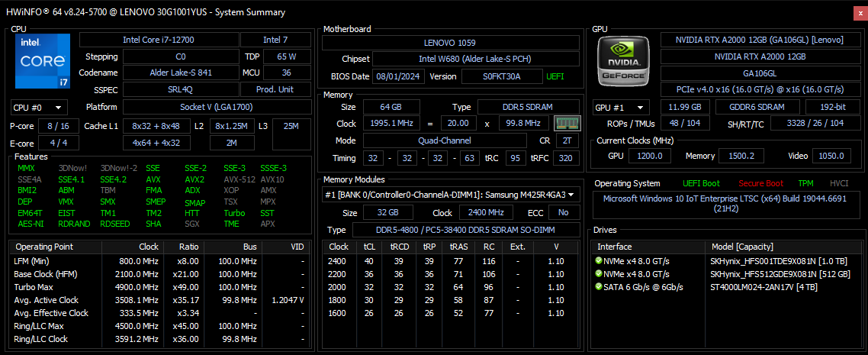Click the memory module chip icon
Viewport: 868px width, 355px height.
[567, 123]
